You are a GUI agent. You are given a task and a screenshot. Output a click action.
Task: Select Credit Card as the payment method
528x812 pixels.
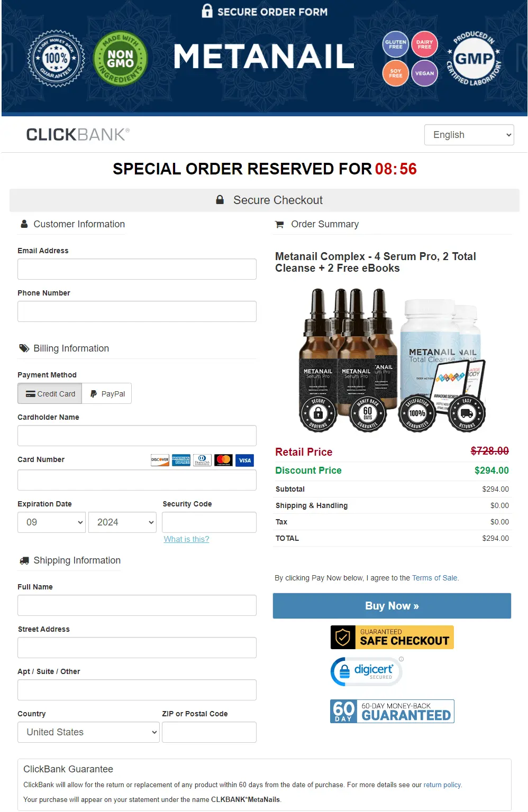click(49, 393)
